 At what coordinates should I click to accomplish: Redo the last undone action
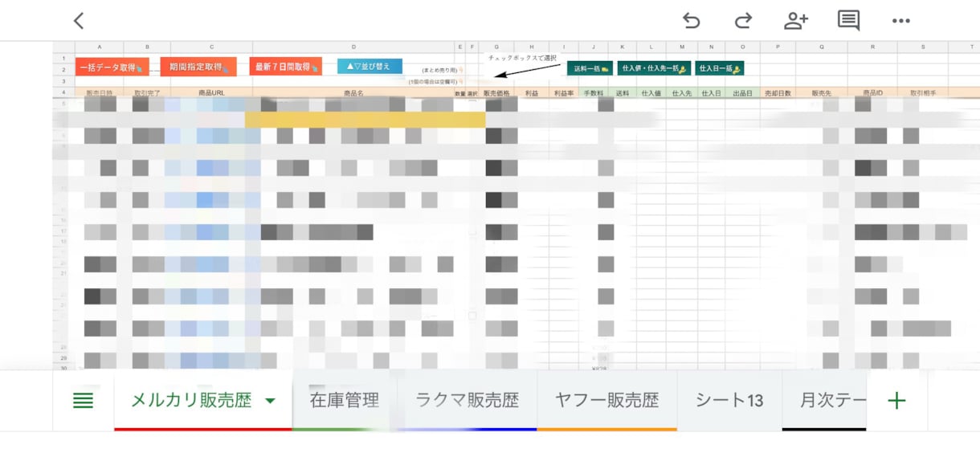click(744, 21)
